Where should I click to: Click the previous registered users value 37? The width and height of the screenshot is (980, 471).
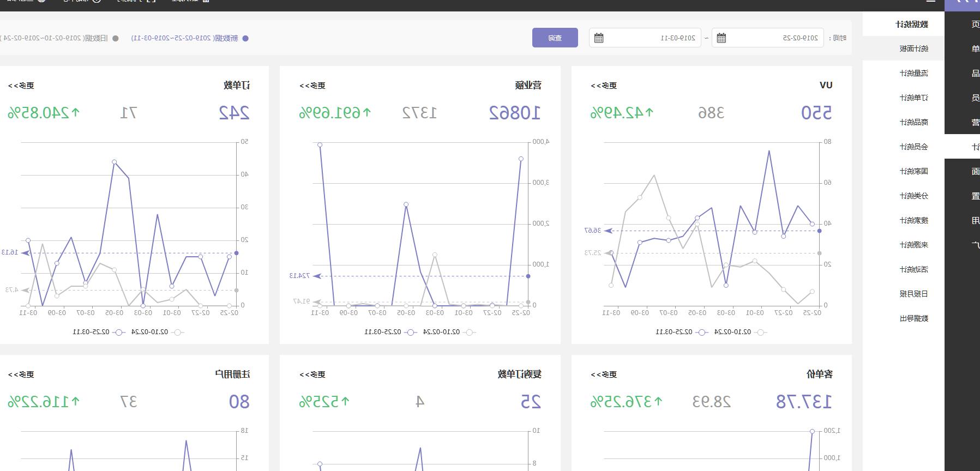tap(129, 402)
